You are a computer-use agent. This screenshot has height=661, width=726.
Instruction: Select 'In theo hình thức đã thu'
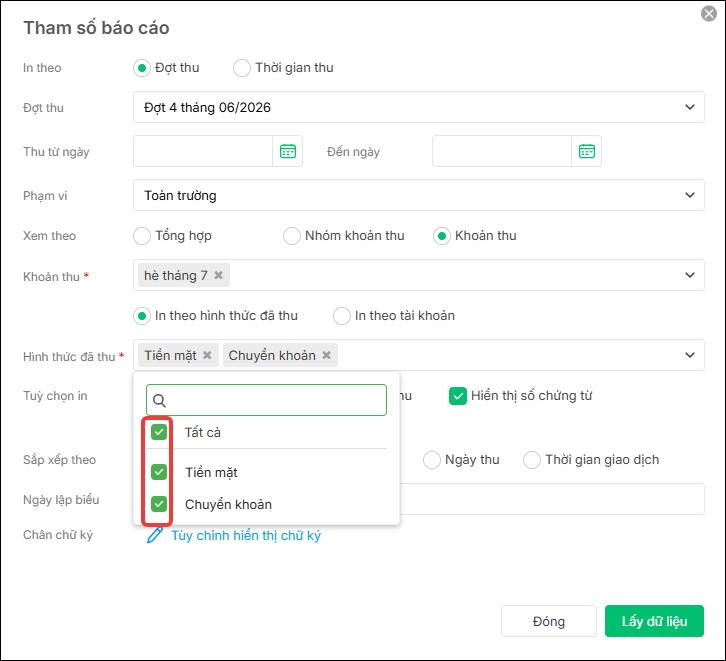[142, 316]
